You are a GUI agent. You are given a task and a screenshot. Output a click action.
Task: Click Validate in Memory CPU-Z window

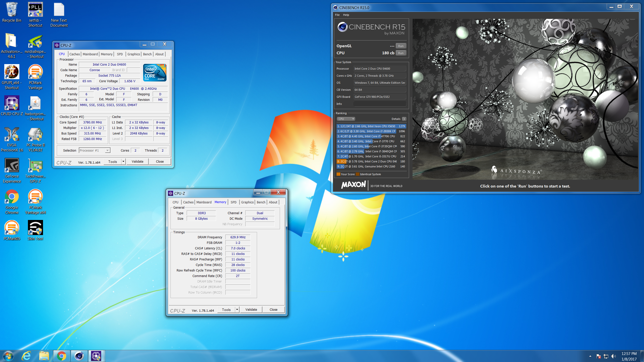(251, 309)
